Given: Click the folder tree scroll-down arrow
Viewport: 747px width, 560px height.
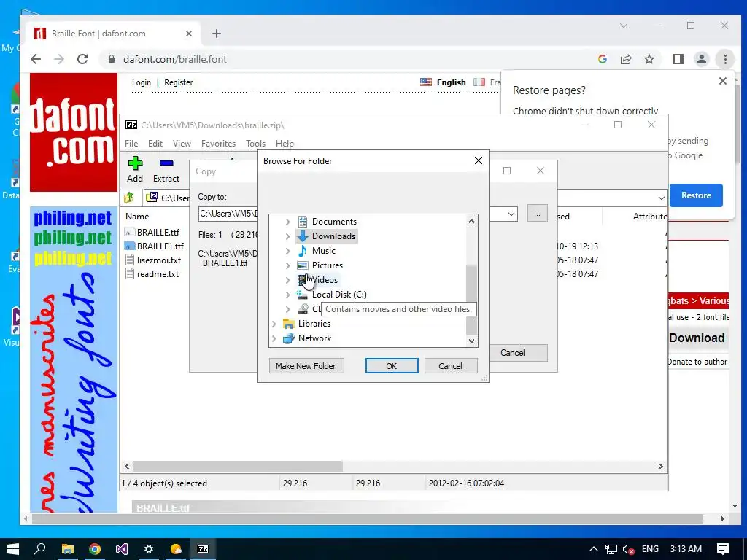Looking at the screenshot, I should point(471,341).
